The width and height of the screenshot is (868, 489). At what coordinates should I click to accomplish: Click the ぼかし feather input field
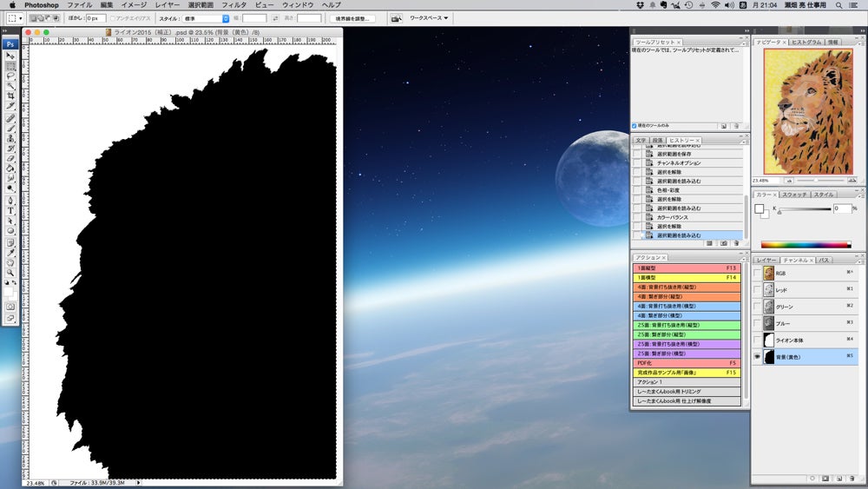pos(95,17)
